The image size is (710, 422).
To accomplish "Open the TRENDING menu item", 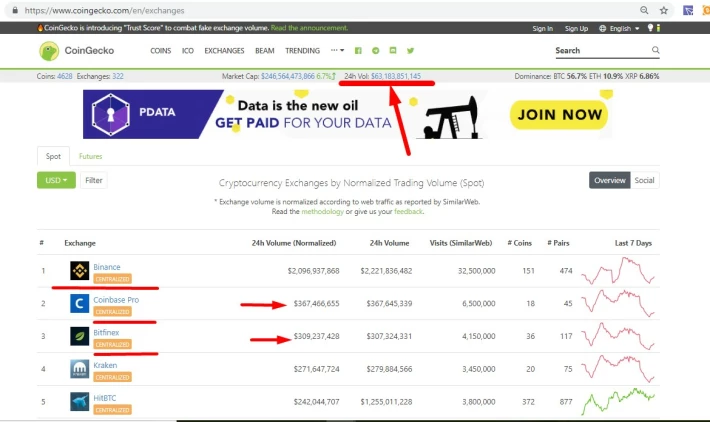I will point(302,51).
